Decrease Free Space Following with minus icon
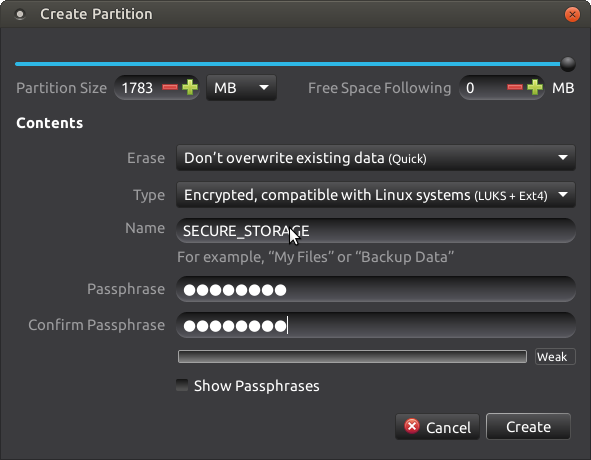Viewport: 591px width, 460px height. [514, 87]
